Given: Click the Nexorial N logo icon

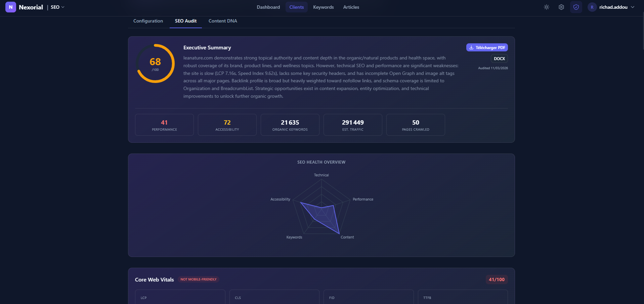Looking at the screenshot, I should (x=10, y=7).
